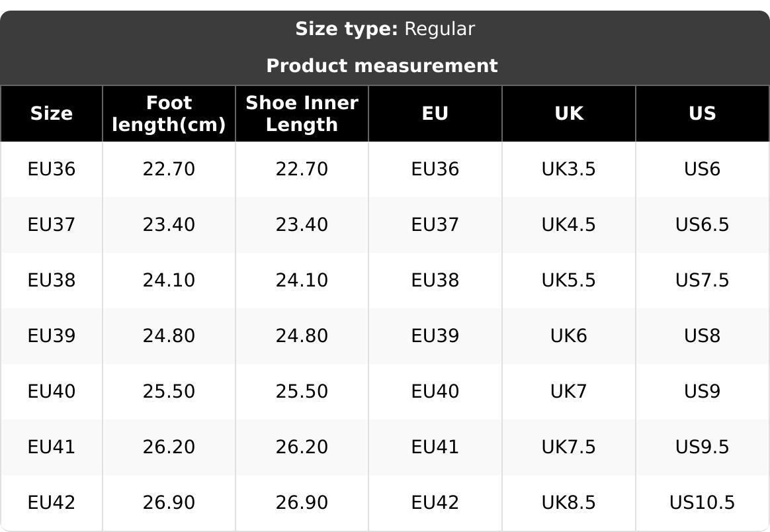Choose the US8 cell
The height and width of the screenshot is (532, 770).
702,336
